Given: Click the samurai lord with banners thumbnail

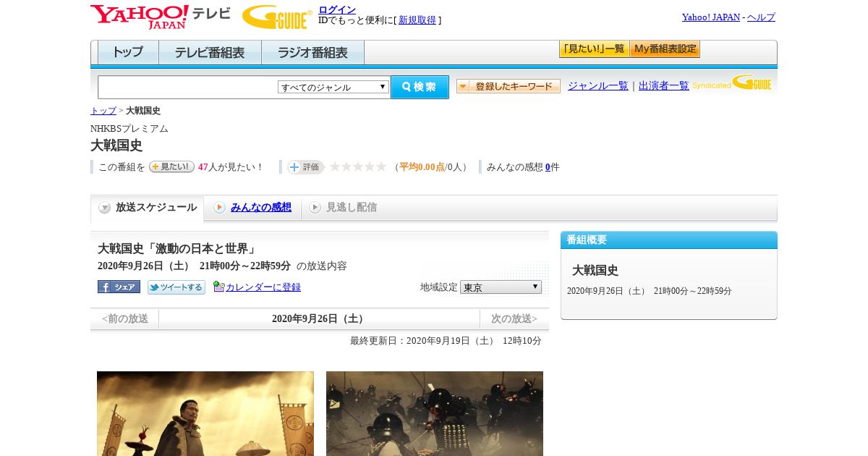Looking at the screenshot, I should (205, 413).
